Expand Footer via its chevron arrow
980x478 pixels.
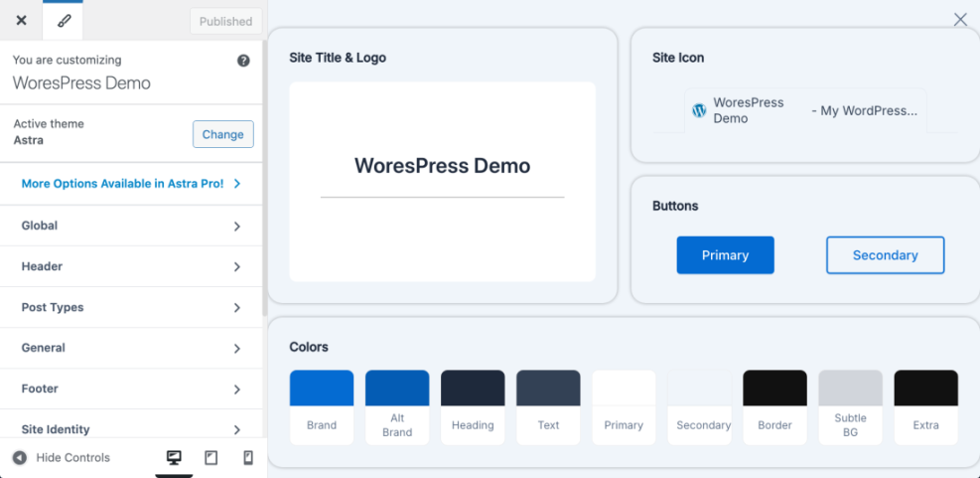pyautogui.click(x=237, y=390)
